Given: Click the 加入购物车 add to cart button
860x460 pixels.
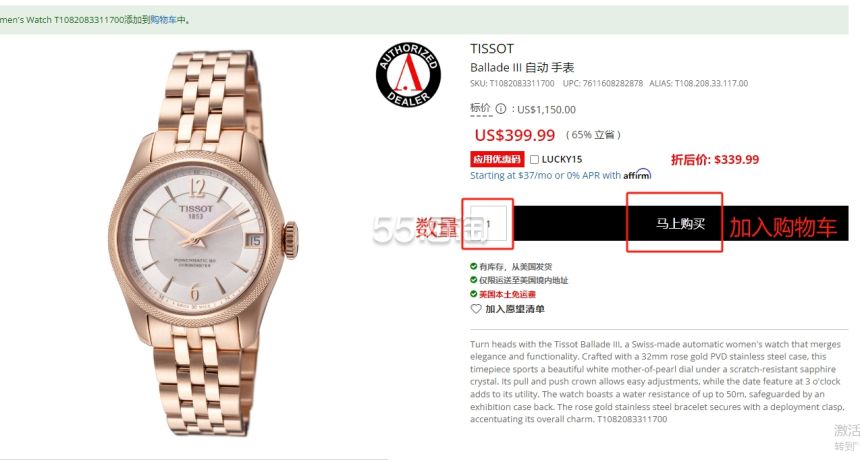Looking at the screenshot, I should (783, 226).
